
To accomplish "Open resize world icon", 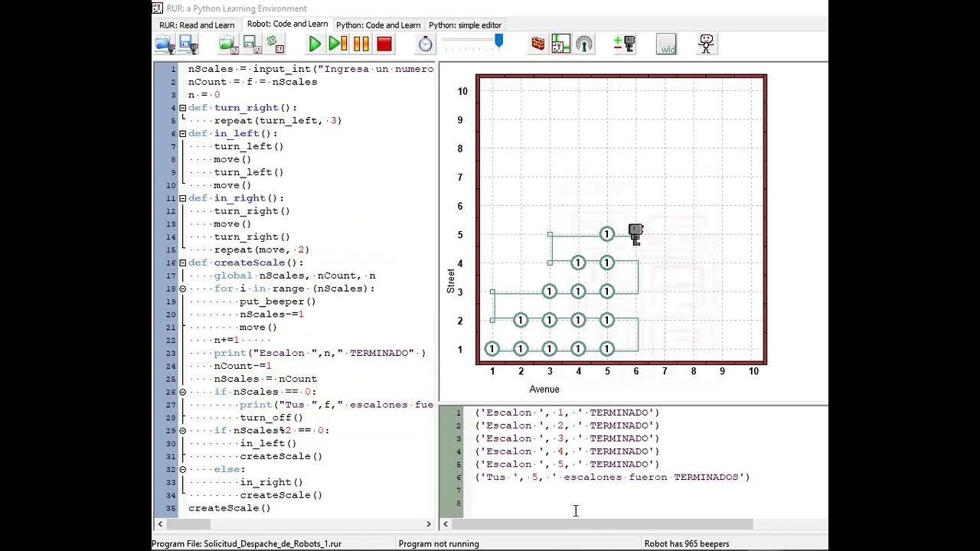I will [x=560, y=44].
